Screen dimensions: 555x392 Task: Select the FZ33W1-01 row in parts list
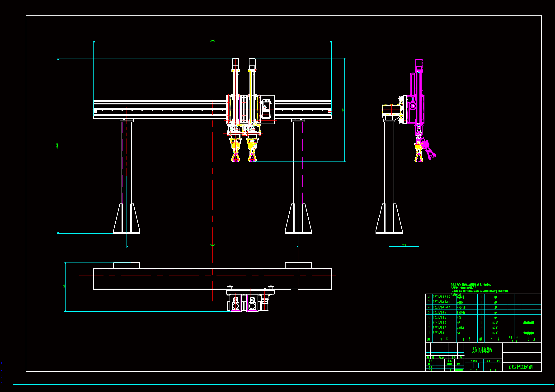pos(439,333)
